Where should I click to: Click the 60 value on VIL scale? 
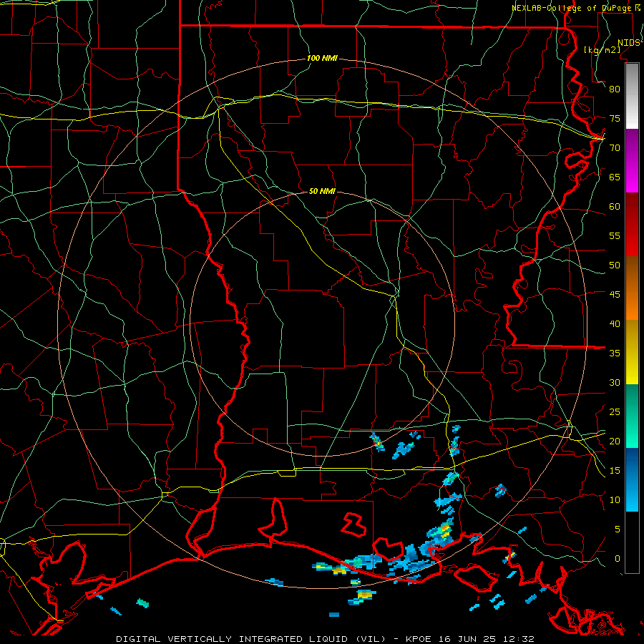tap(615, 207)
